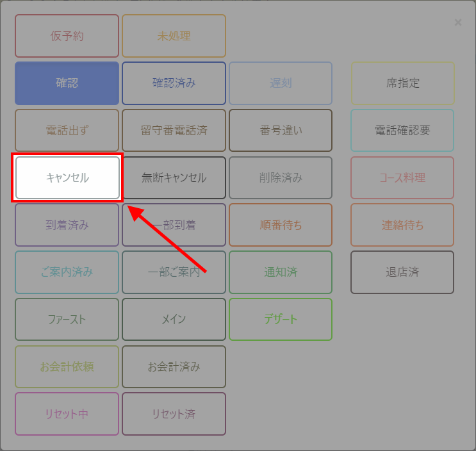This screenshot has height=451, width=476.
Task: Choose the 席指定 option
Action: [402, 83]
